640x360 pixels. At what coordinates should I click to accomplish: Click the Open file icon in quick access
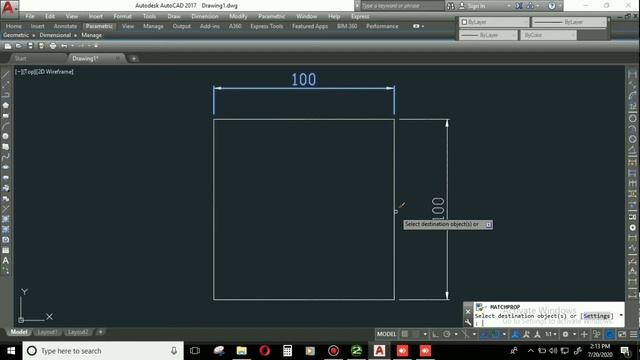(19, 46)
